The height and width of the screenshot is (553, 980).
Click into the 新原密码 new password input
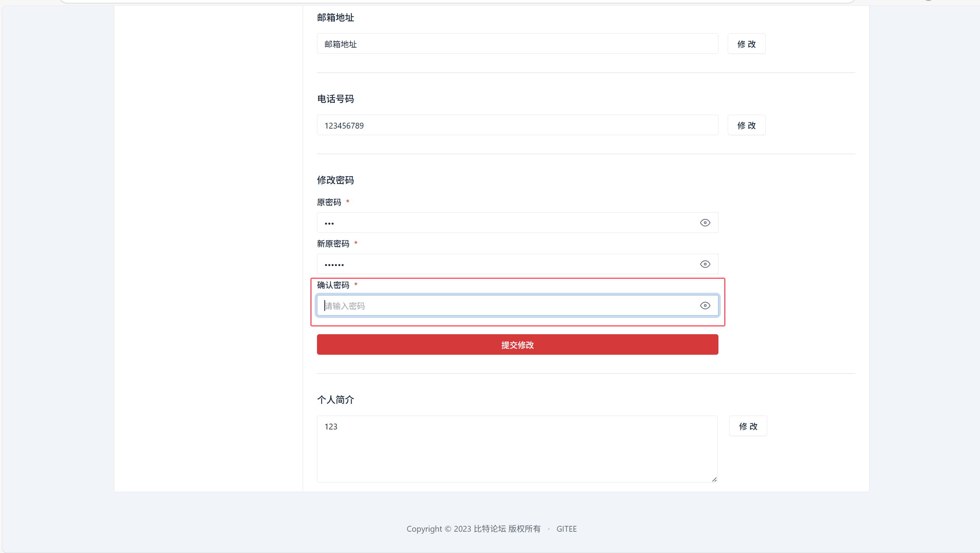(504, 264)
